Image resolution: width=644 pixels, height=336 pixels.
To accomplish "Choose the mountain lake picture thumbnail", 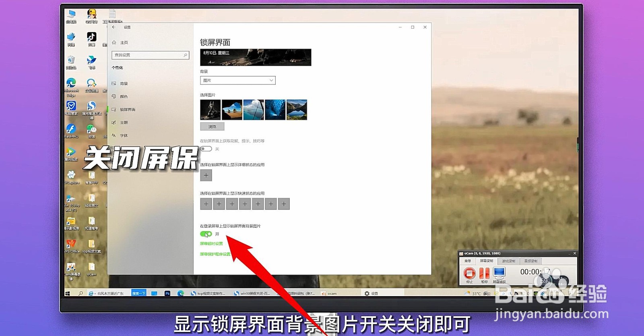I will coord(297,110).
